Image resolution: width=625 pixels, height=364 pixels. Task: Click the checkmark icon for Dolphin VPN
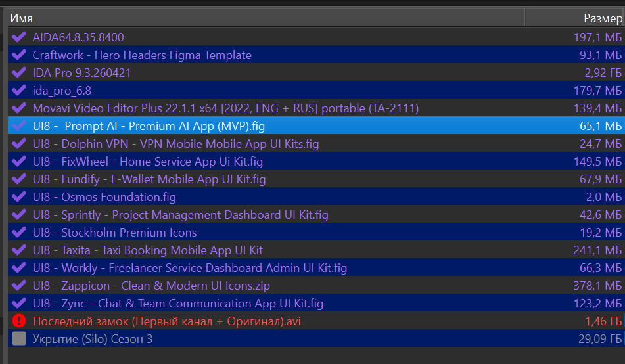pos(19,143)
